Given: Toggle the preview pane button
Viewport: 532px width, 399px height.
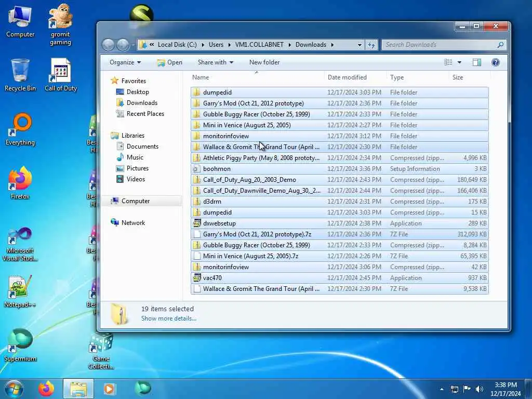Looking at the screenshot, I should [477, 62].
